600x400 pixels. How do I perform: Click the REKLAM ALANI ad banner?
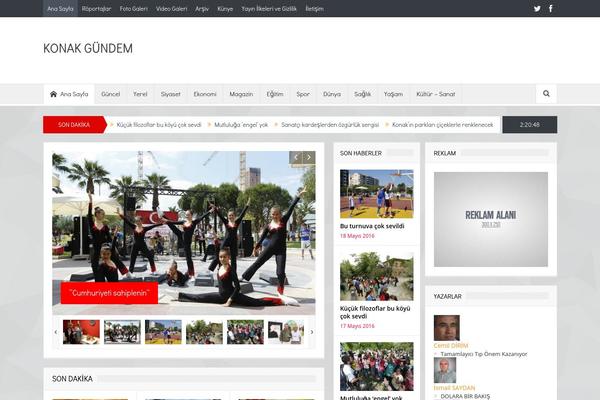(x=491, y=219)
